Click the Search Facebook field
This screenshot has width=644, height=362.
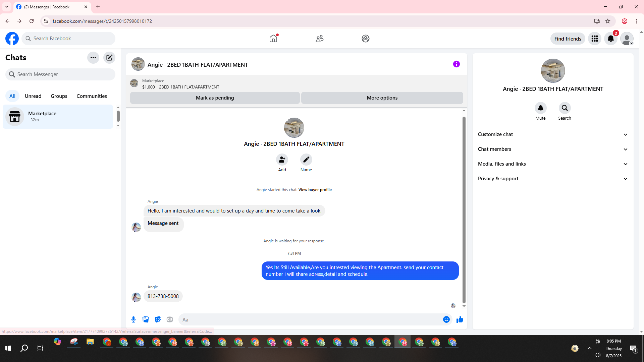tap(68, 39)
